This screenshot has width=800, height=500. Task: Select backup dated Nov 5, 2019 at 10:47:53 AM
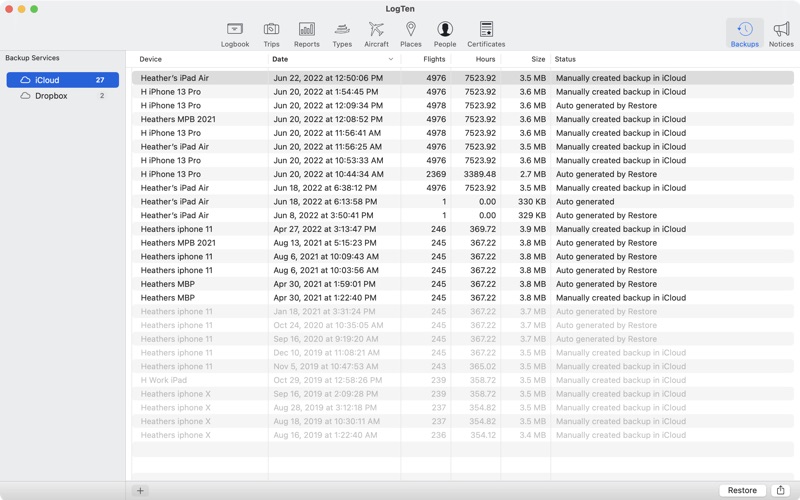463,366
